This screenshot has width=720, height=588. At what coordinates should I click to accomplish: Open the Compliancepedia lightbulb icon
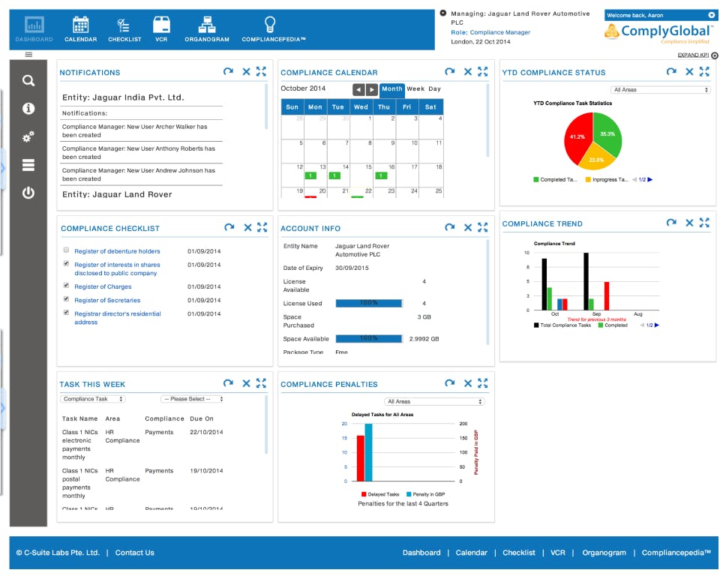pyautogui.click(x=270, y=24)
